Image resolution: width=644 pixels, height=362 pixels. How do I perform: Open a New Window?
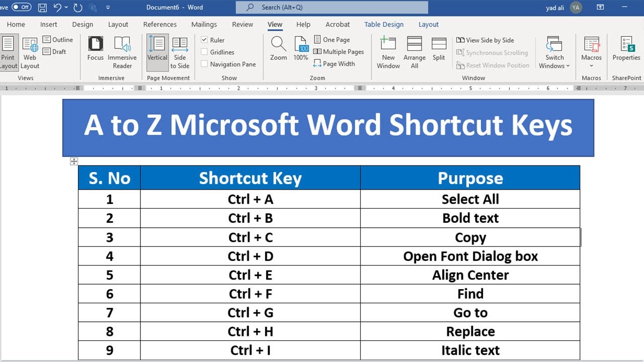(x=388, y=53)
